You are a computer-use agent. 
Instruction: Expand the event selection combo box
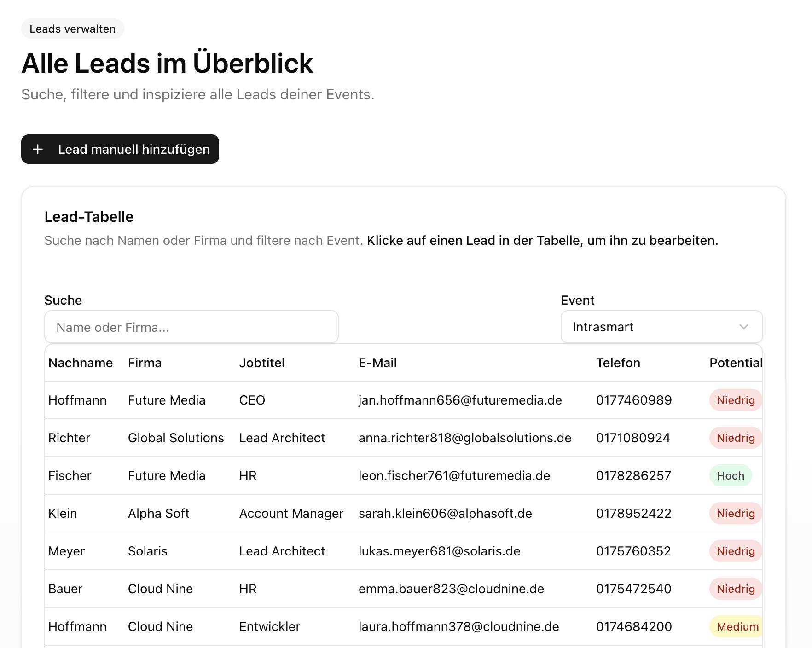[x=661, y=327]
